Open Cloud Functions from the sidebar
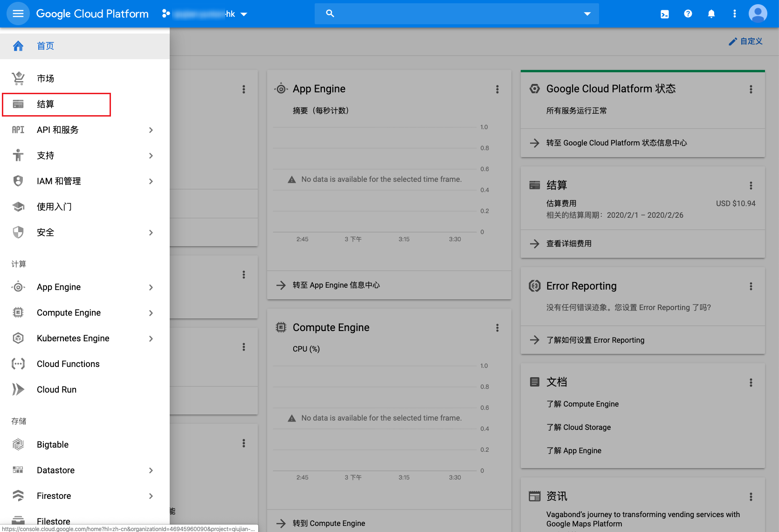 (68, 364)
